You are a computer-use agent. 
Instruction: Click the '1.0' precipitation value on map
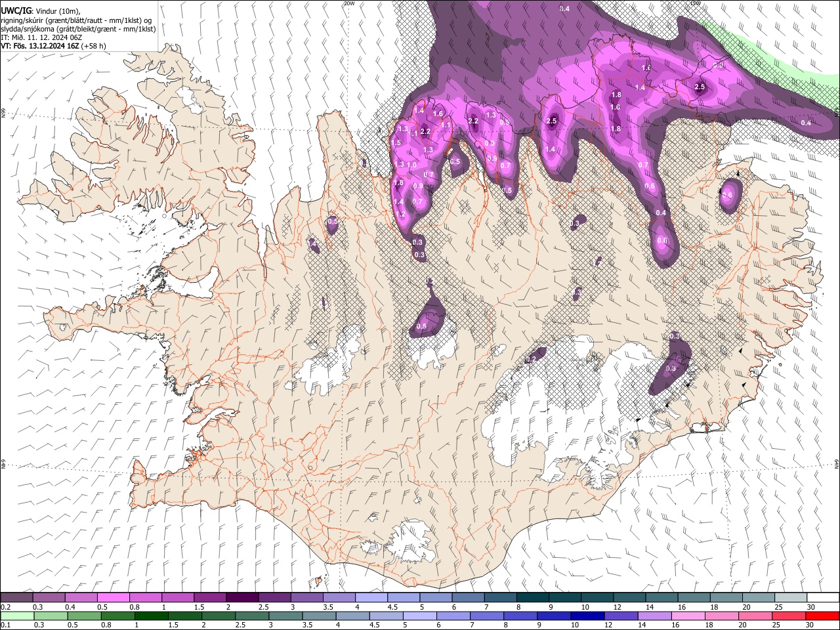point(412,165)
